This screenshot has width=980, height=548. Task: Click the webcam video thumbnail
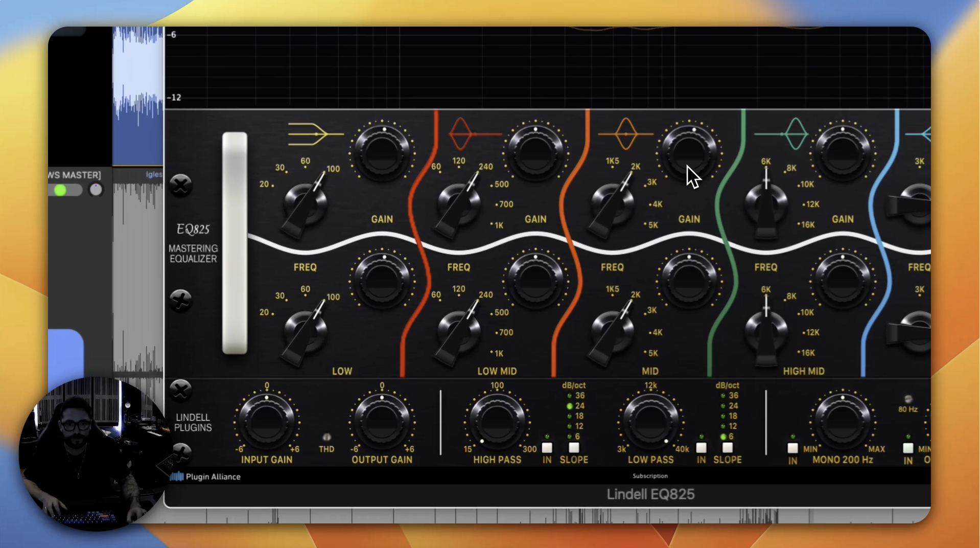pos(95,454)
